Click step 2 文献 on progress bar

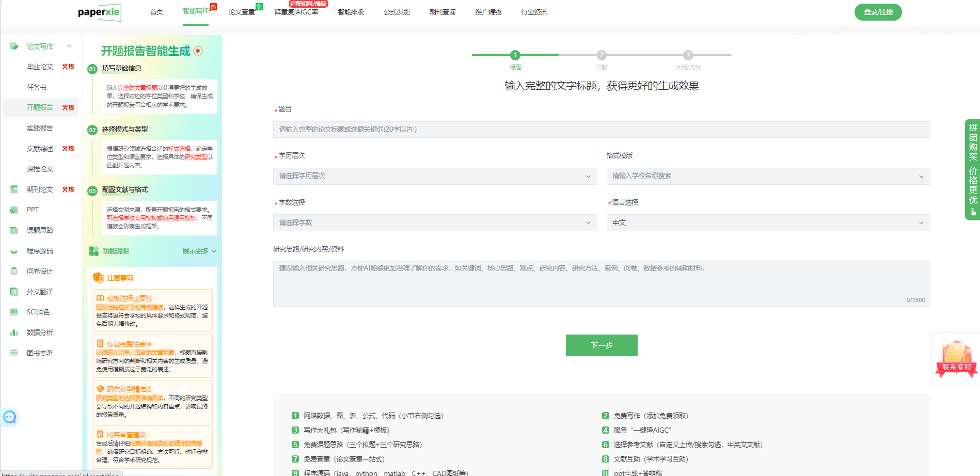(602, 55)
